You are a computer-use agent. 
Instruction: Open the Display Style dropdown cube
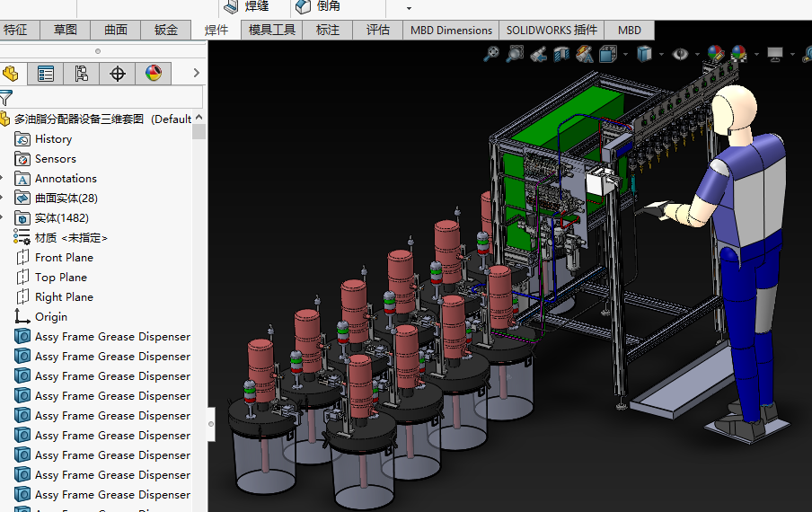(x=644, y=55)
